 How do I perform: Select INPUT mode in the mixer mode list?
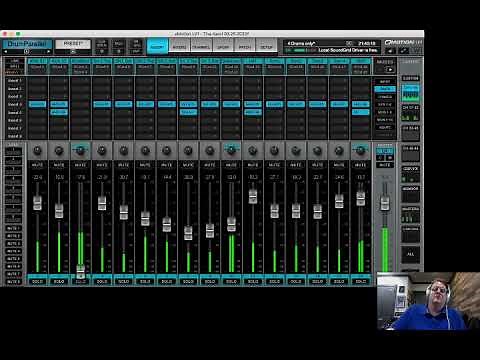[x=385, y=81]
